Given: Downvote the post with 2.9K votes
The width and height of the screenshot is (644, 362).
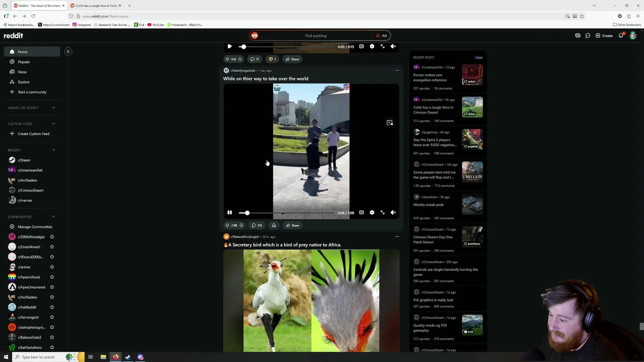Looking at the screenshot, I should coord(241,225).
